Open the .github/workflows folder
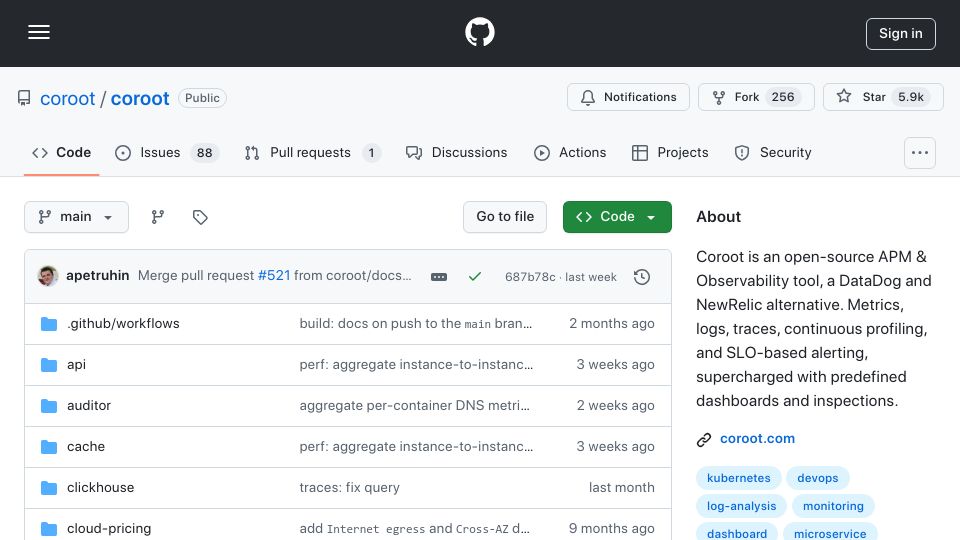The width and height of the screenshot is (960, 540). point(123,323)
